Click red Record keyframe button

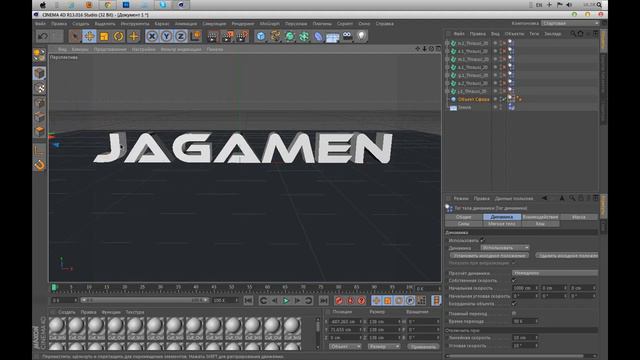(x=339, y=301)
